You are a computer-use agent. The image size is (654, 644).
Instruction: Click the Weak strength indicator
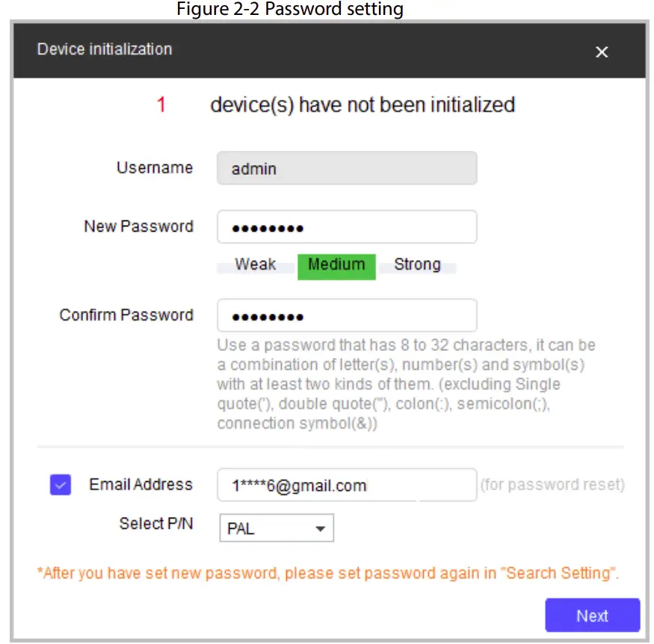coord(255,264)
